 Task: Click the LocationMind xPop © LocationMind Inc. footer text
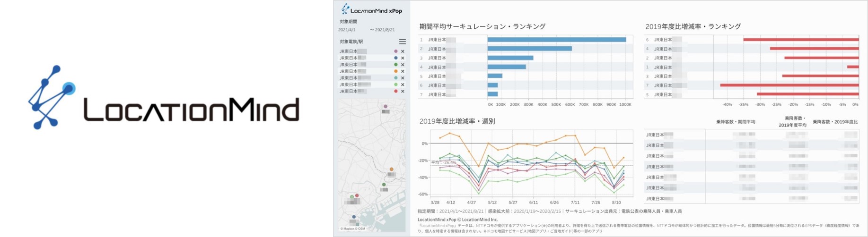[457, 220]
